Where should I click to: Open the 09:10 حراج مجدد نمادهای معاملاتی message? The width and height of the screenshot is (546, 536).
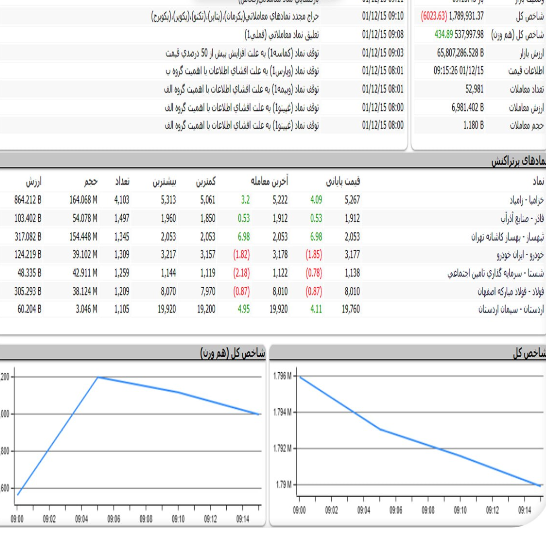tap(235, 16)
